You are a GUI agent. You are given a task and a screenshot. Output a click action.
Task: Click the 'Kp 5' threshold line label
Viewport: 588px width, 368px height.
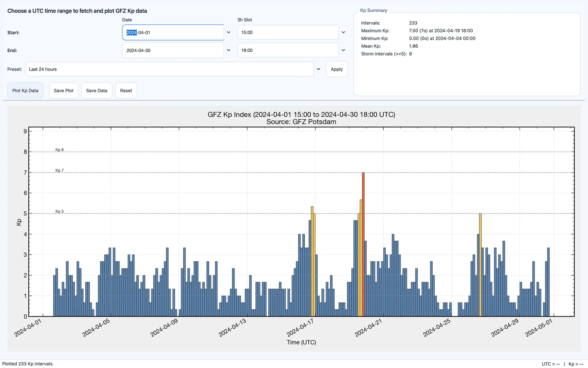60,212
